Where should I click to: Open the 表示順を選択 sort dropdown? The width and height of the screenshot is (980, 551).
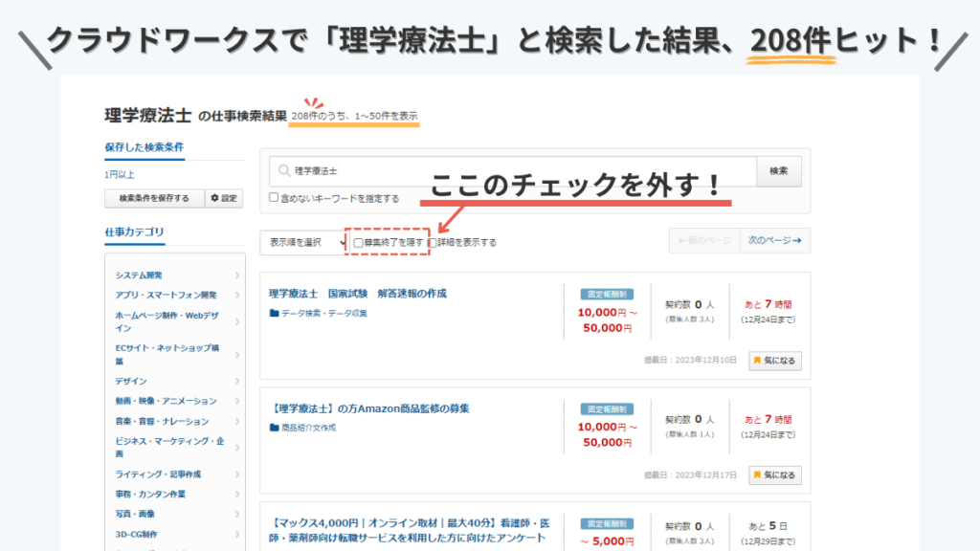point(303,242)
